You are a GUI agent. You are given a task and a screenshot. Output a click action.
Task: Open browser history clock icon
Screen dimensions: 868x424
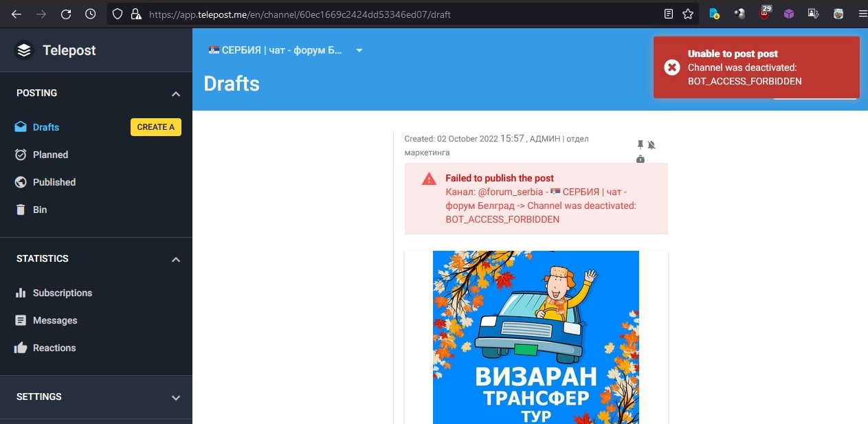pos(90,14)
